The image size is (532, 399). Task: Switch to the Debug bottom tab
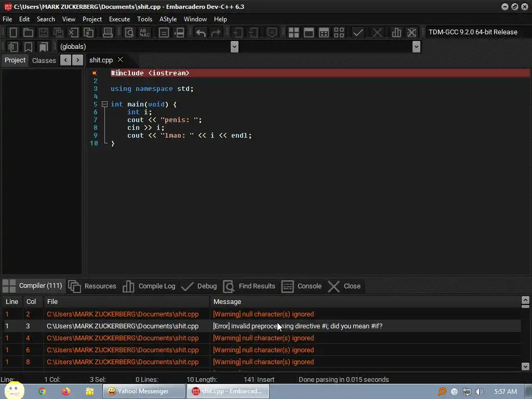(199, 286)
